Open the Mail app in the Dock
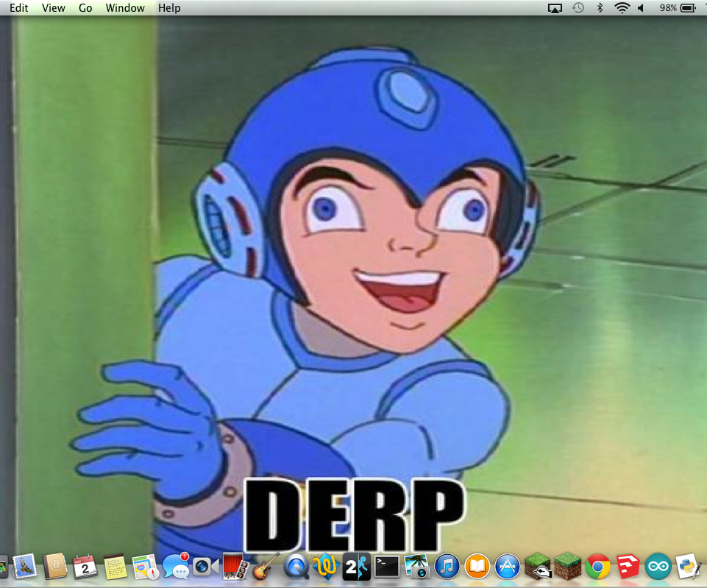The height and width of the screenshot is (588, 707). [25, 567]
